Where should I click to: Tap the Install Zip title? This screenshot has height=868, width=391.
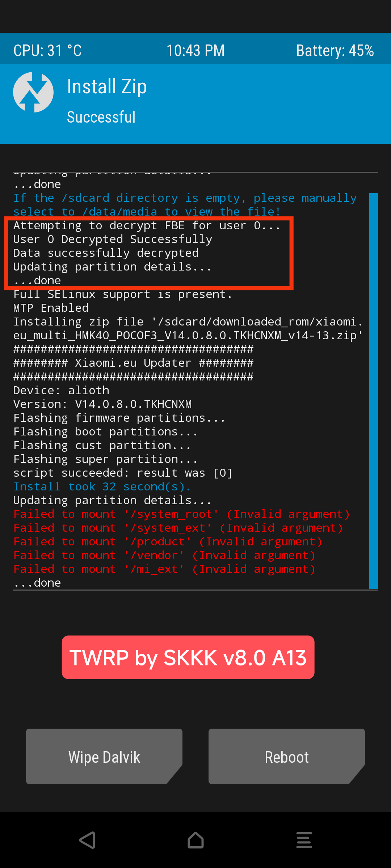[x=107, y=87]
